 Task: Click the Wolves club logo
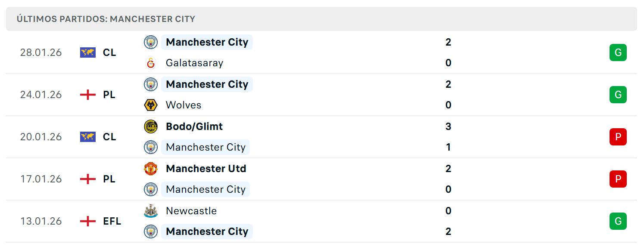click(151, 105)
